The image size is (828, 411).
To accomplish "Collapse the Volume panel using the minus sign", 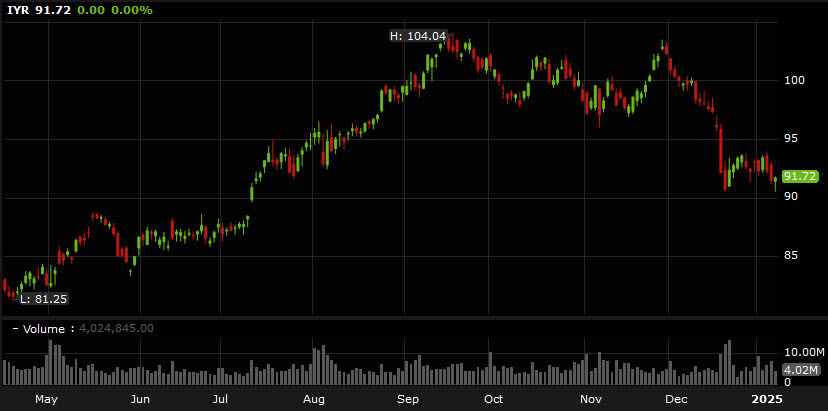I will pyautogui.click(x=15, y=329).
